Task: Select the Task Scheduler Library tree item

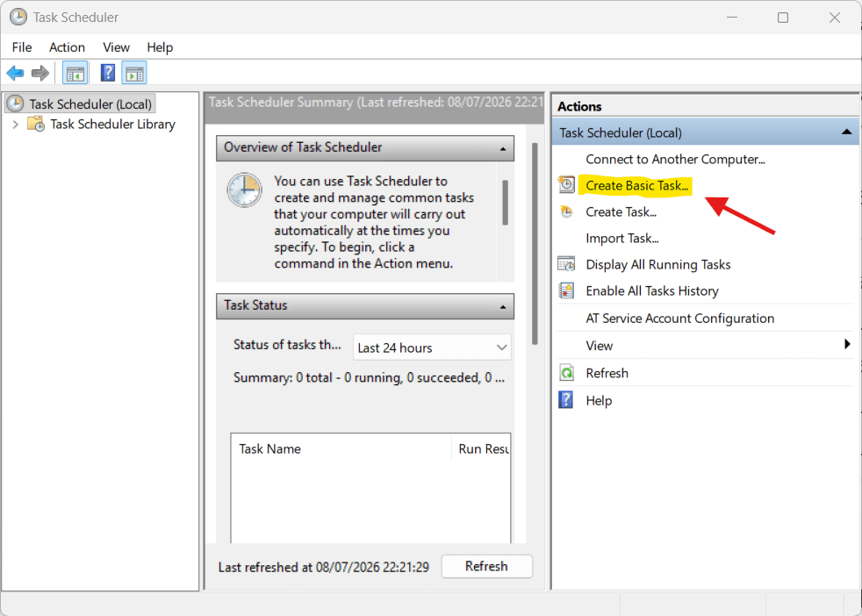Action: (112, 125)
